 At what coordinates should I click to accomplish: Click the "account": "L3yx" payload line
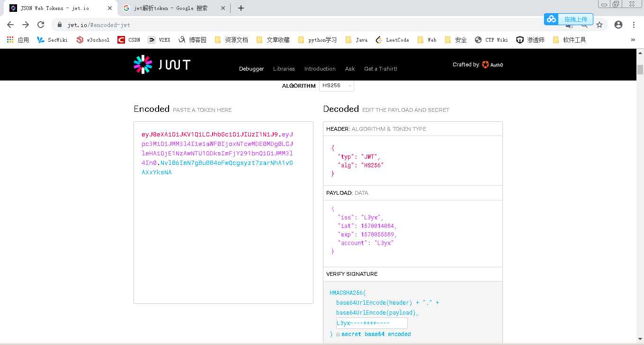(x=366, y=243)
